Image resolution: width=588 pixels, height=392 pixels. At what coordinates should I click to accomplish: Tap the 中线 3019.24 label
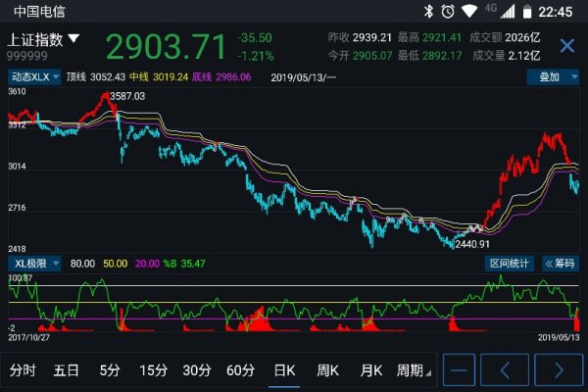pos(159,77)
